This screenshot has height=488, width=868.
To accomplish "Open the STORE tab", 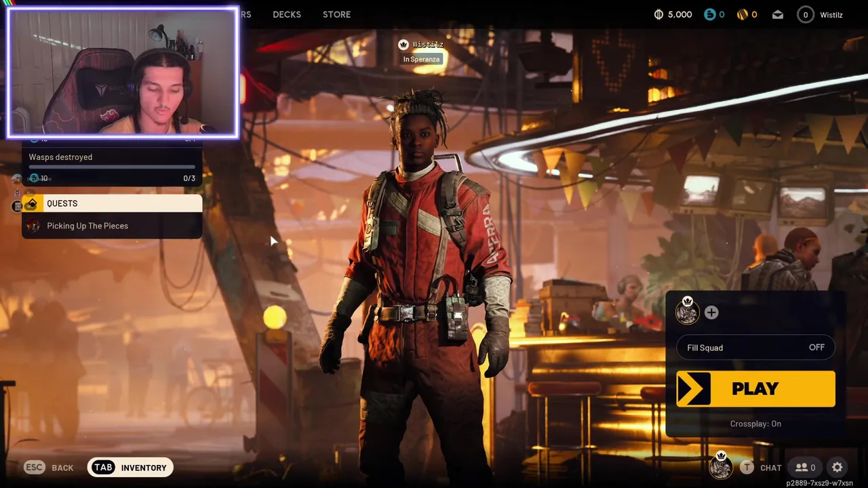I will tap(336, 14).
